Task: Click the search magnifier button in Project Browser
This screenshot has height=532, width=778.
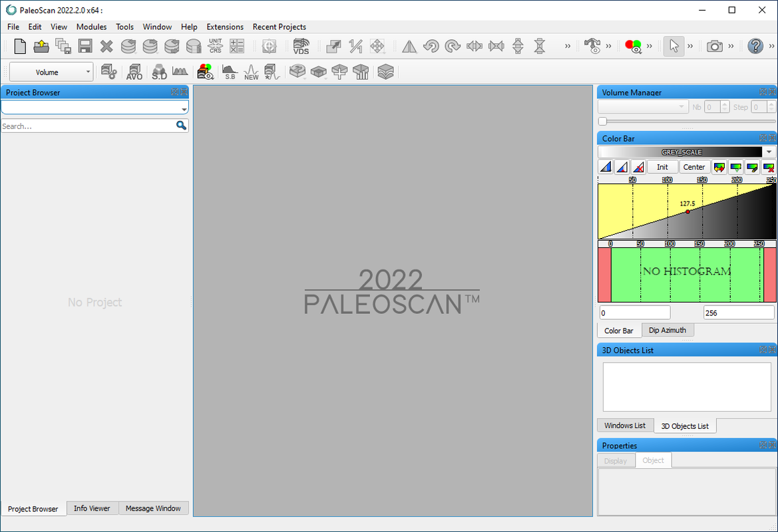Action: 181,126
